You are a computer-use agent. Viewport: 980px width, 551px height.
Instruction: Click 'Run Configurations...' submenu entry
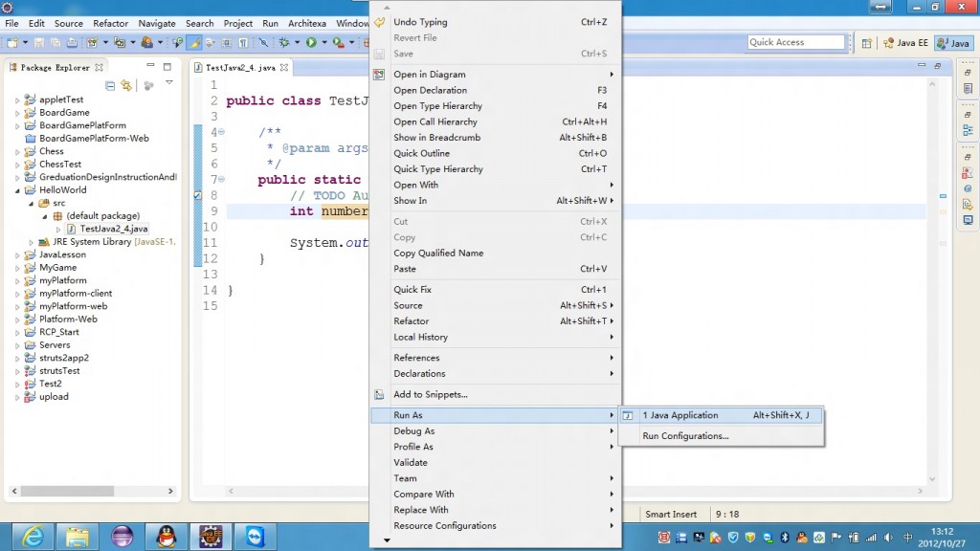click(685, 436)
